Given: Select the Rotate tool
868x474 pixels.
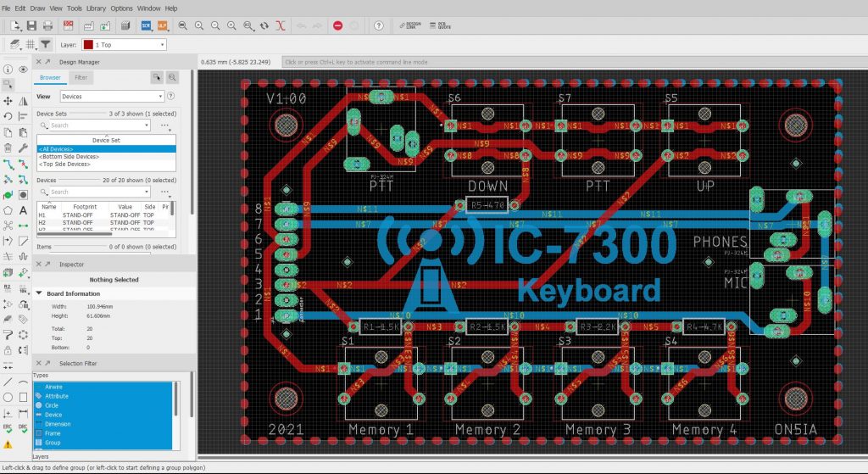Looking at the screenshot, I should [8, 116].
